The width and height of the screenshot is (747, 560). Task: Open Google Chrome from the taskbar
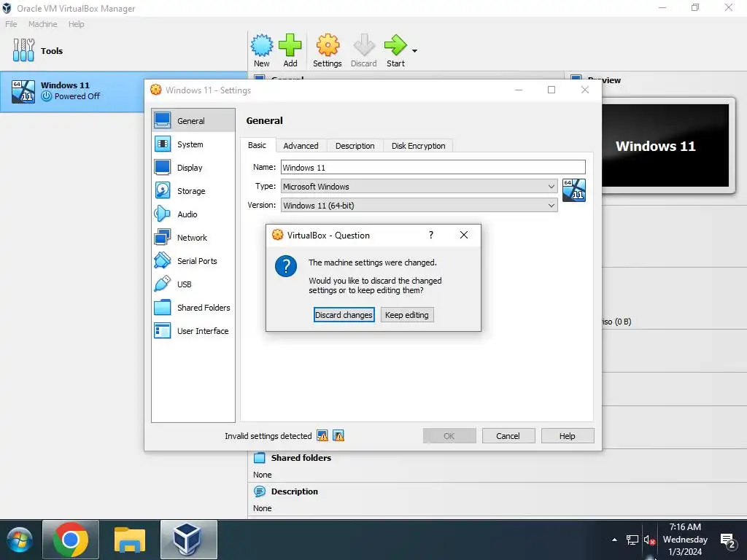[x=71, y=540]
